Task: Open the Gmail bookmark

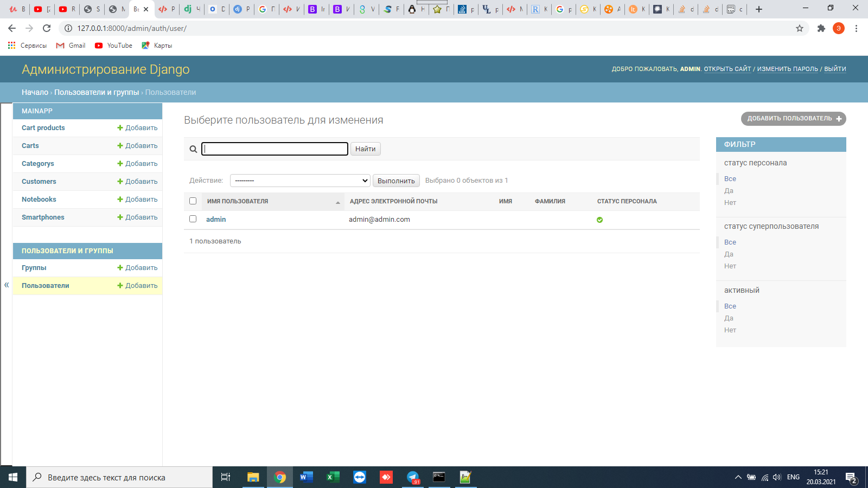Action: tap(71, 46)
